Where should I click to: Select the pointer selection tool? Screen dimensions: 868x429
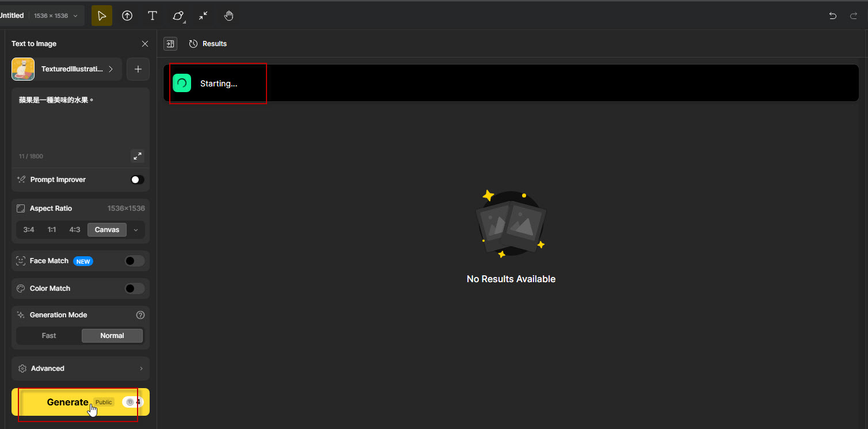[x=102, y=16]
